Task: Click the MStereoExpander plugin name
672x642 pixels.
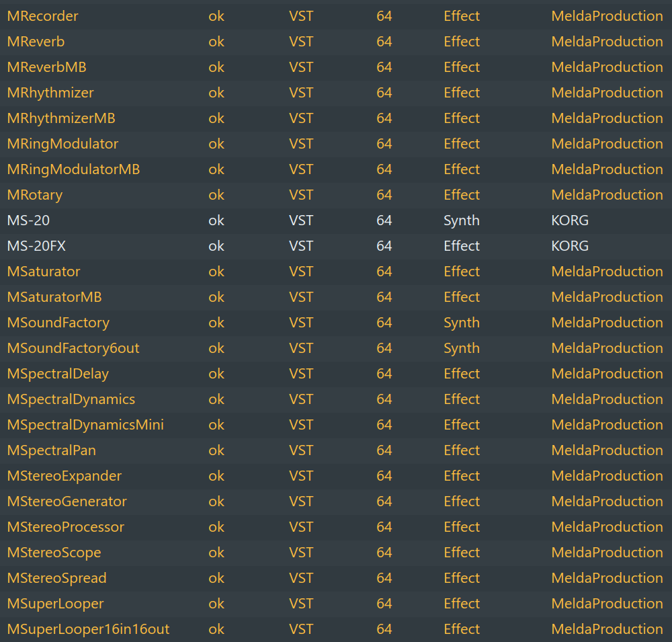Action: 65,476
